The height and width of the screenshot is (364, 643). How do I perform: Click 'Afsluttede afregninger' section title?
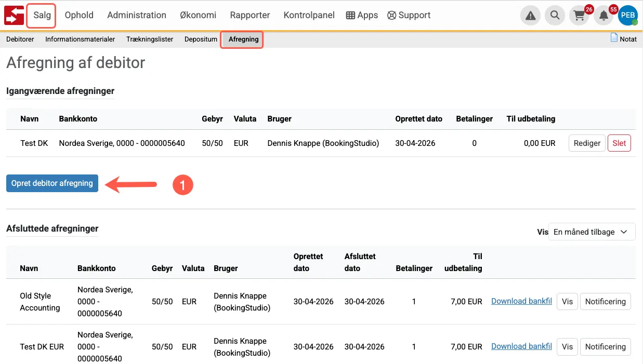pyautogui.click(x=53, y=228)
